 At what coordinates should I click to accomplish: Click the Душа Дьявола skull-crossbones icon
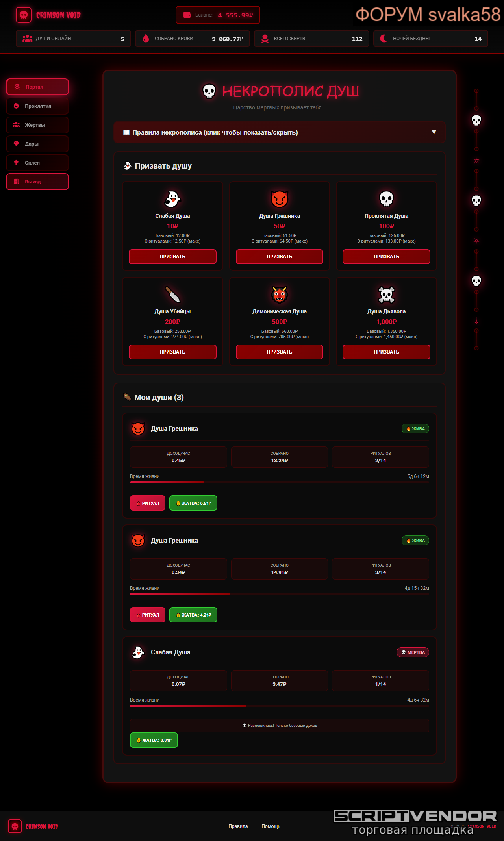tap(386, 295)
